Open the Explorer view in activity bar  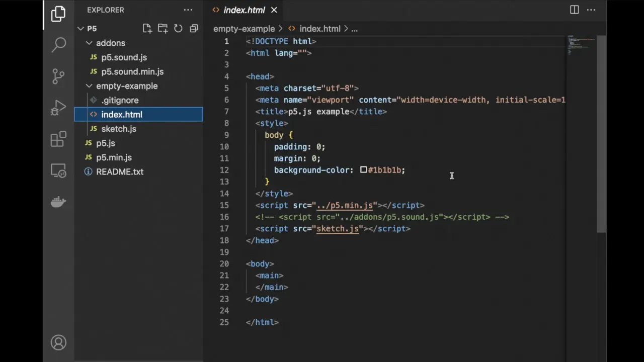(58, 14)
